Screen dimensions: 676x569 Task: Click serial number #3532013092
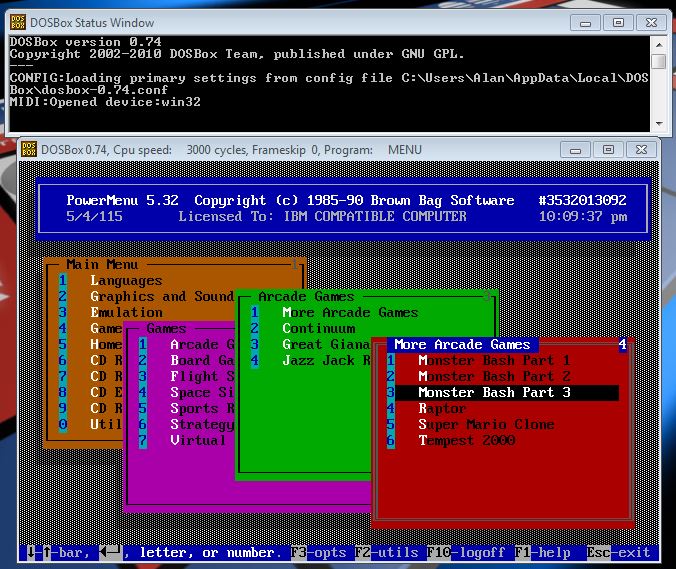point(582,200)
